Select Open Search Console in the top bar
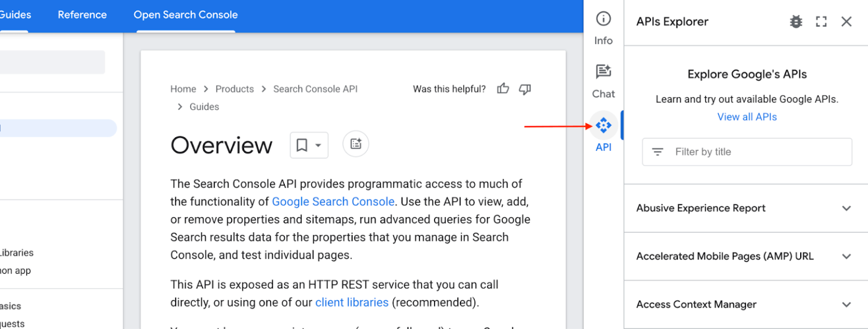The image size is (868, 329). pyautogui.click(x=185, y=15)
